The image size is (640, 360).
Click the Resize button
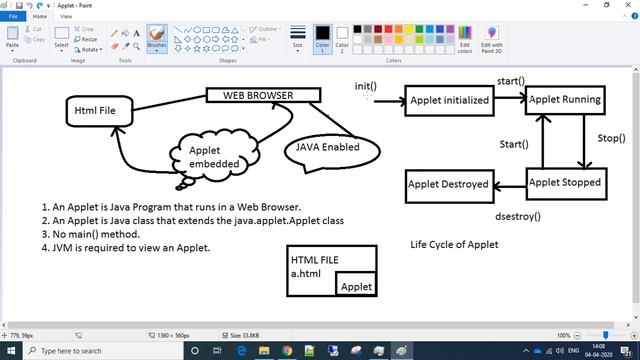click(x=86, y=40)
